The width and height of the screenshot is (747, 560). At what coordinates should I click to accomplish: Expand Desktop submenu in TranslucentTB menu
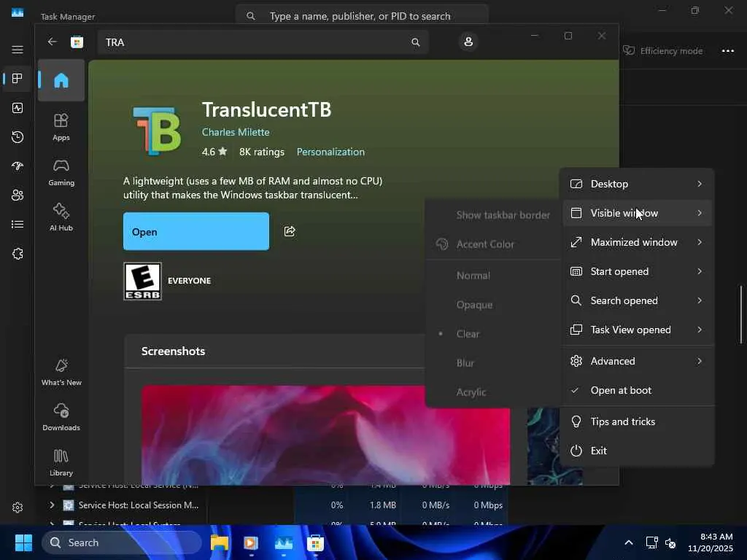tap(638, 184)
